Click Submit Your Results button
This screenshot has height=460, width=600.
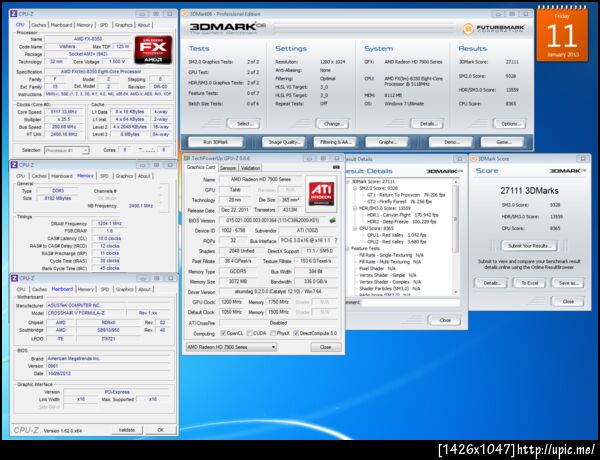(529, 246)
